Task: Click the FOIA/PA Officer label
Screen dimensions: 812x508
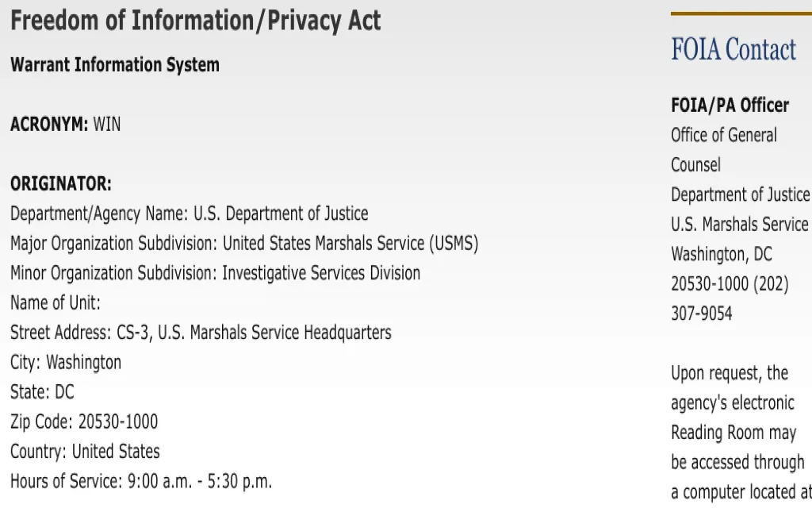Action: click(x=730, y=106)
